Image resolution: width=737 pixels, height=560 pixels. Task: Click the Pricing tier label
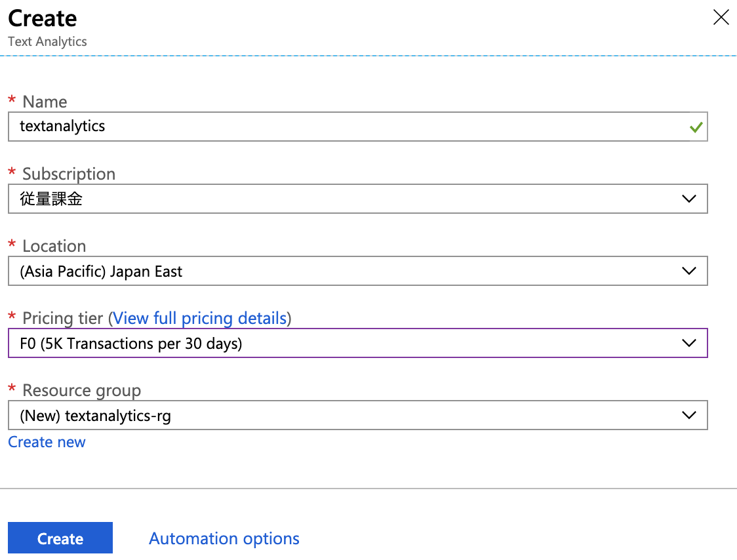[x=62, y=318]
